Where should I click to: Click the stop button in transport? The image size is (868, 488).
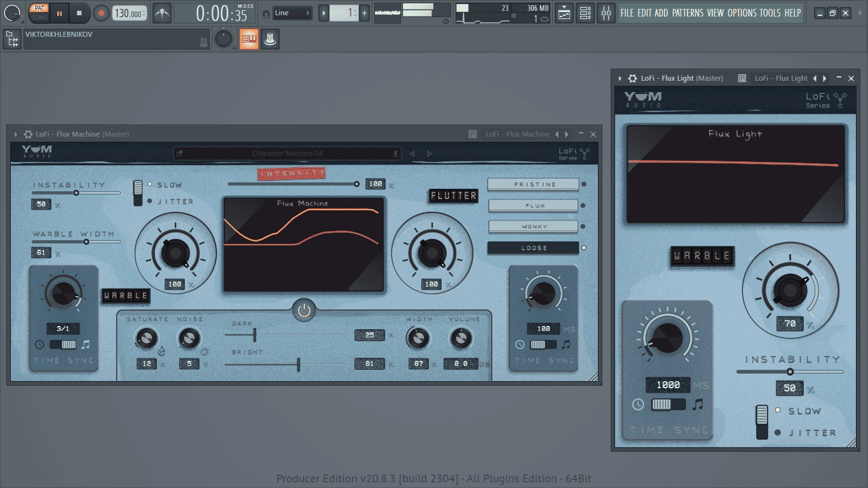click(79, 13)
